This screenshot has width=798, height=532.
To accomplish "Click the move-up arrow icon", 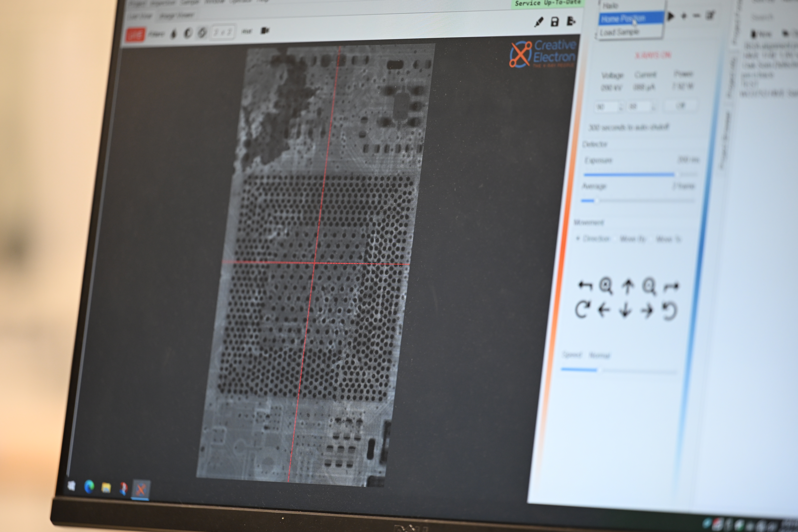I will 628,286.
